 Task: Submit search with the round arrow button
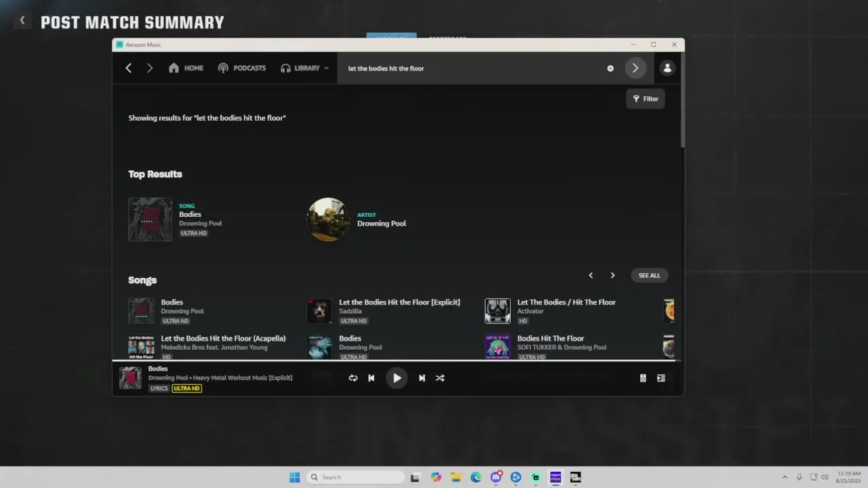coord(635,68)
